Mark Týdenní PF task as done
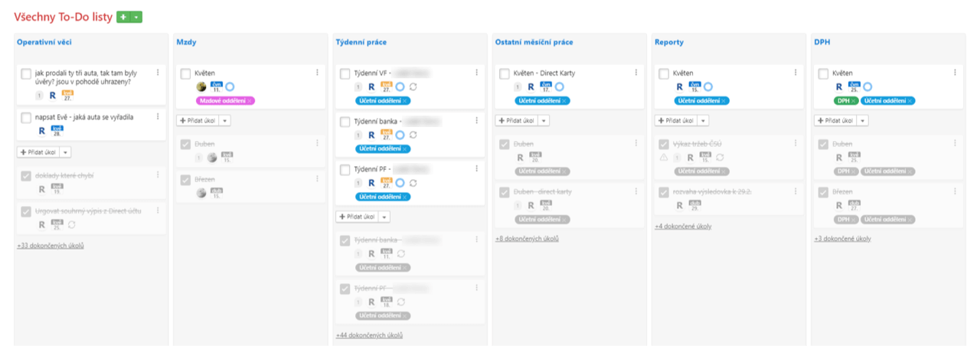 coord(345,169)
